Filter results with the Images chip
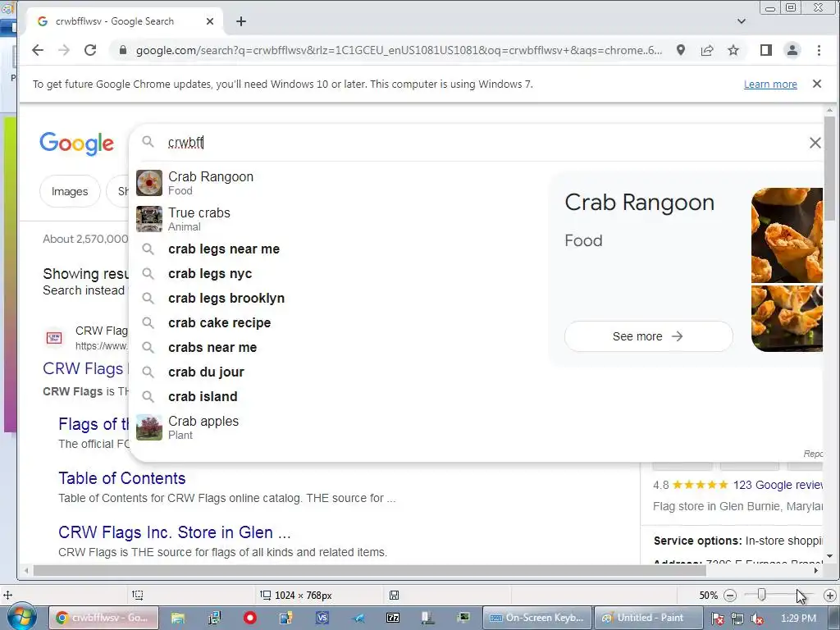The width and height of the screenshot is (840, 630). 70,191
